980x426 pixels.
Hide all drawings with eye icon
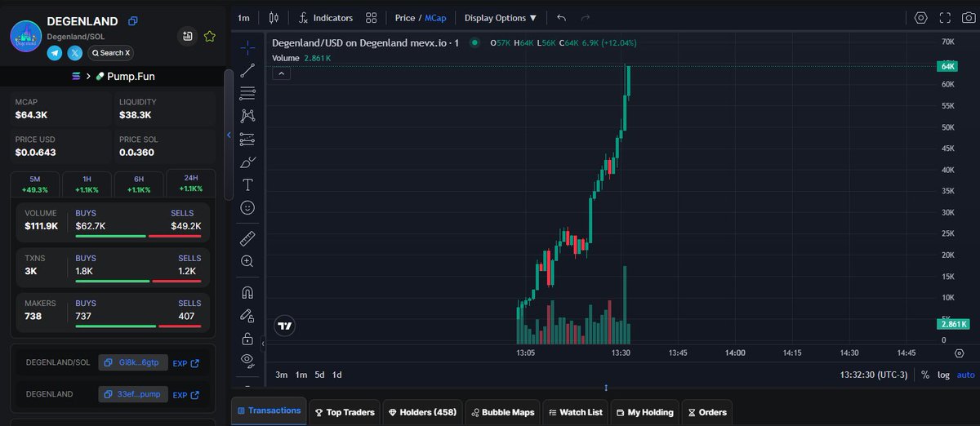click(x=247, y=360)
